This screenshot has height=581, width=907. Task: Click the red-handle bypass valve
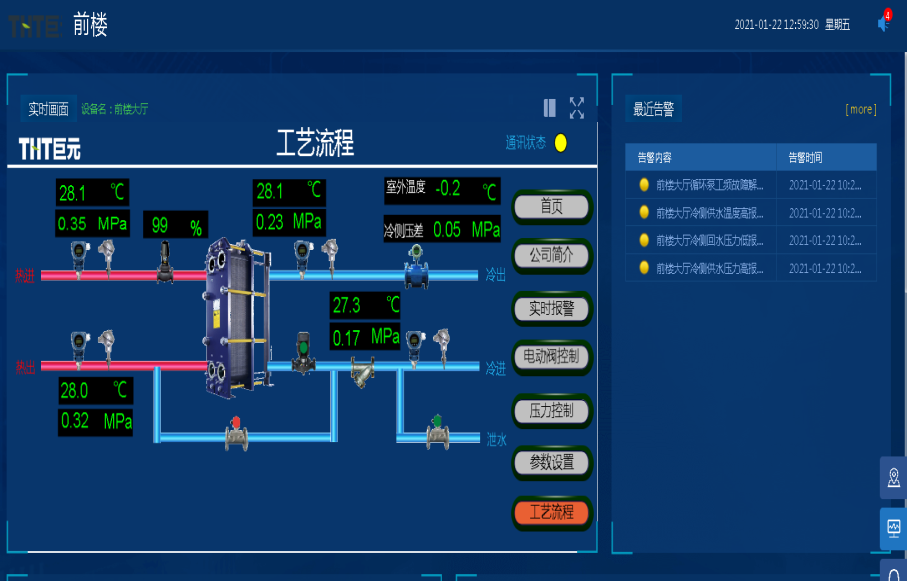(236, 432)
